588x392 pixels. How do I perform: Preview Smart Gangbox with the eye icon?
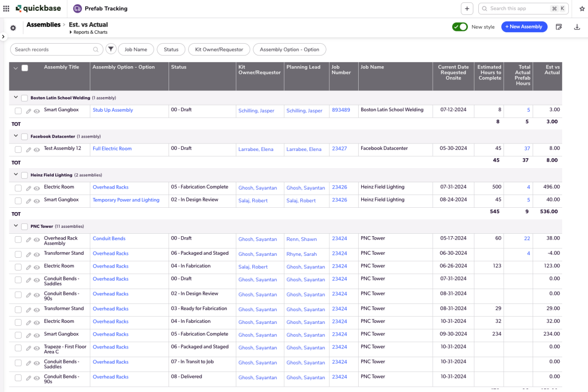tap(36, 111)
